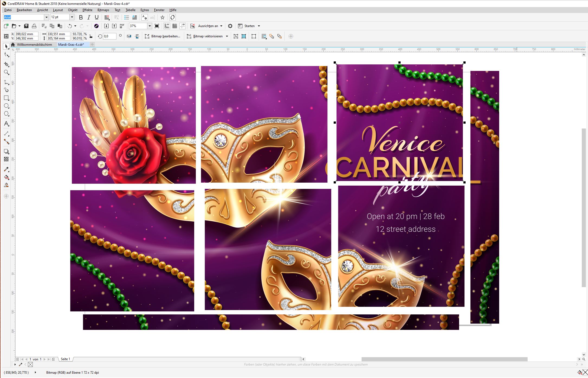Viewport: 588px width, 378px height.
Task: Select the Transparency checkerboard tool
Action: 6,159
